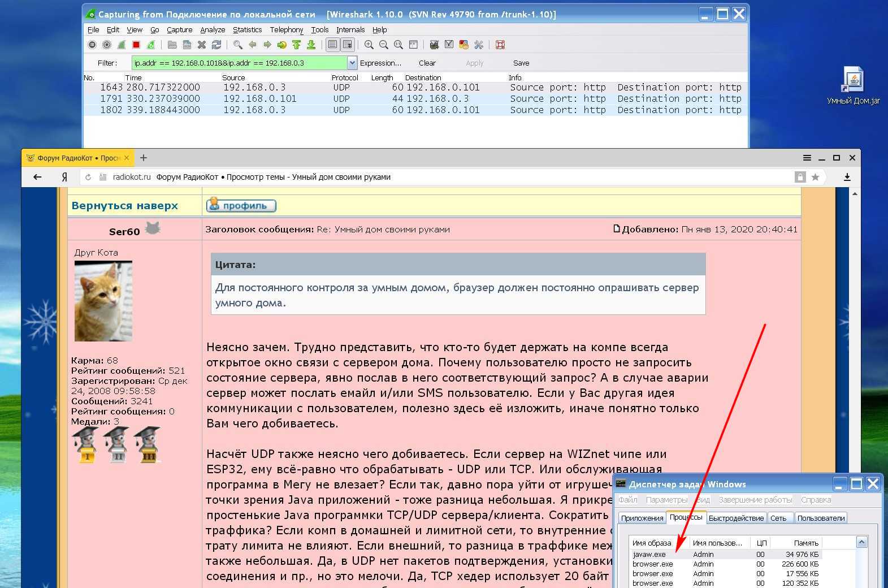Toggle packet list colorization button
888x588 pixels.
333,45
